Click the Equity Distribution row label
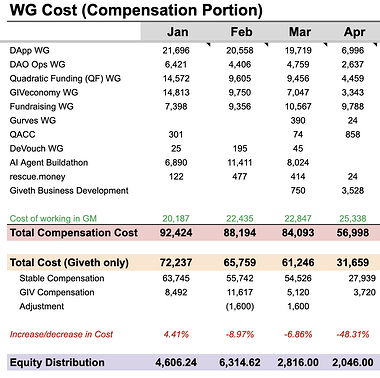 tap(57, 362)
